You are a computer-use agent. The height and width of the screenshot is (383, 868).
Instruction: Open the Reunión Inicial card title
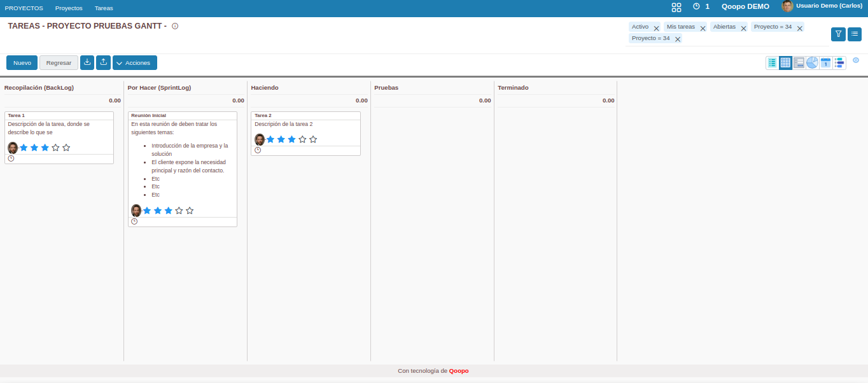click(x=148, y=115)
